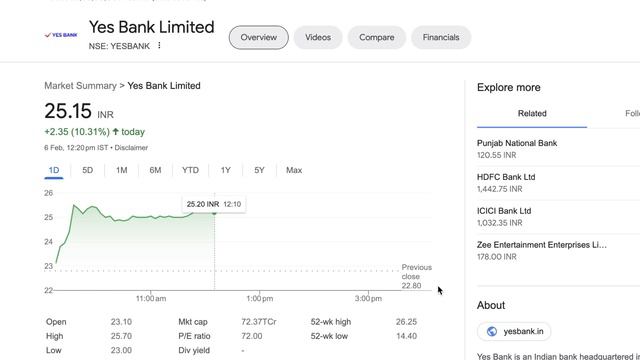Click the Market Summary breadcrumb link
Screen dimensions: 640x360
click(80, 86)
